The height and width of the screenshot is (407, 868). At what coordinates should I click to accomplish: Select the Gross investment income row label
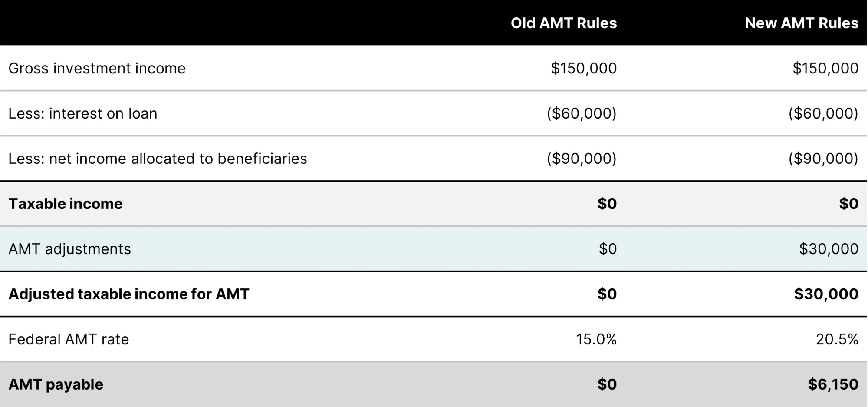click(x=97, y=68)
